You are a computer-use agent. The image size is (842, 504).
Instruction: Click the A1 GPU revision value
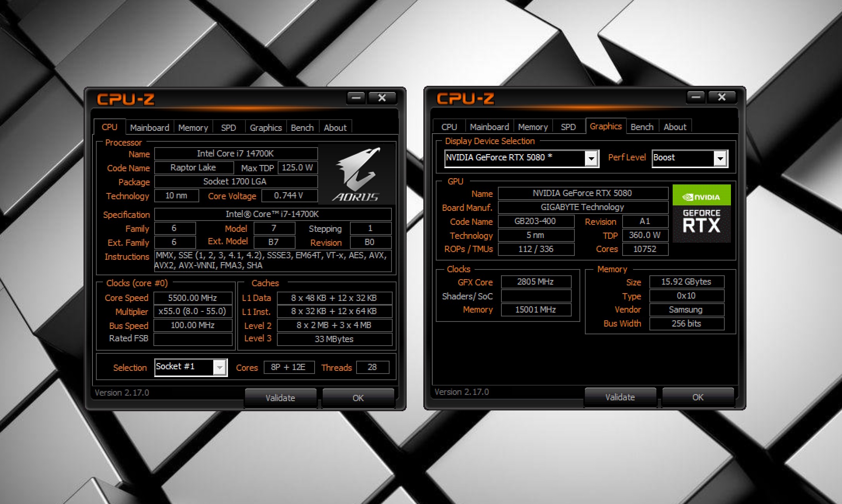click(645, 221)
